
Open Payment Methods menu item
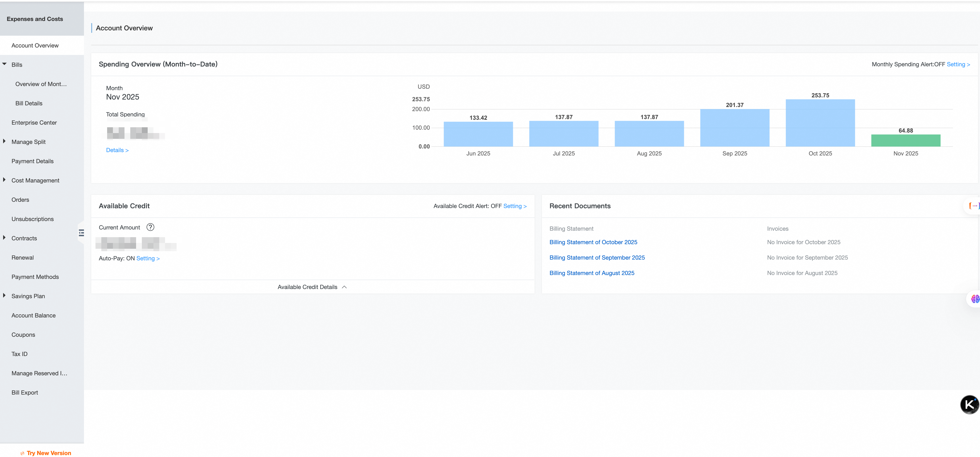35,277
